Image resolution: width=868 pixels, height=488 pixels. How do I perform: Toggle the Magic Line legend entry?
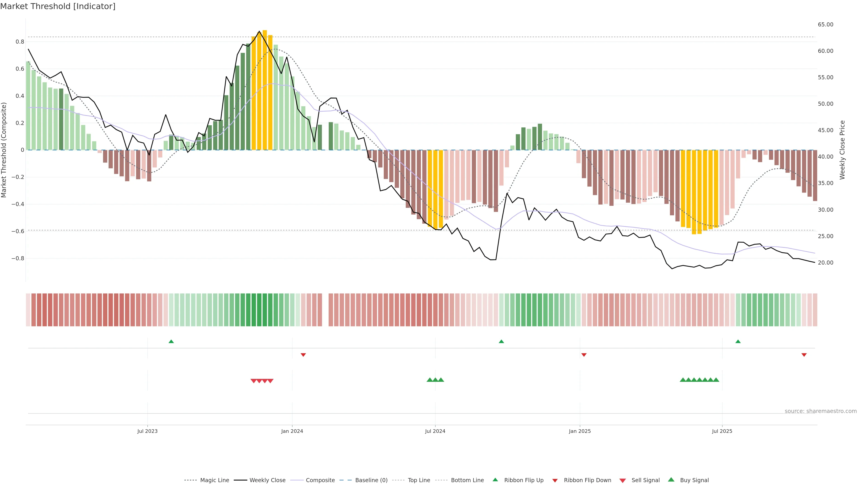(x=214, y=480)
